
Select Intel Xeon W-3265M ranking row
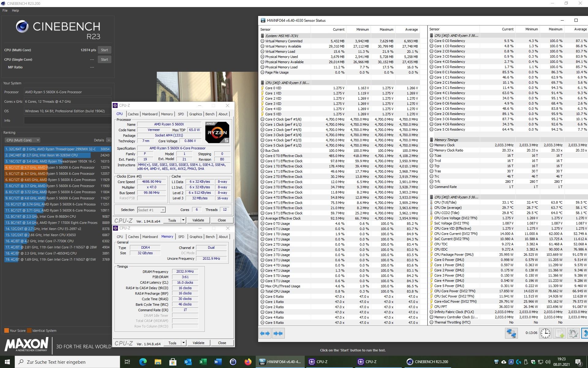pos(57,155)
